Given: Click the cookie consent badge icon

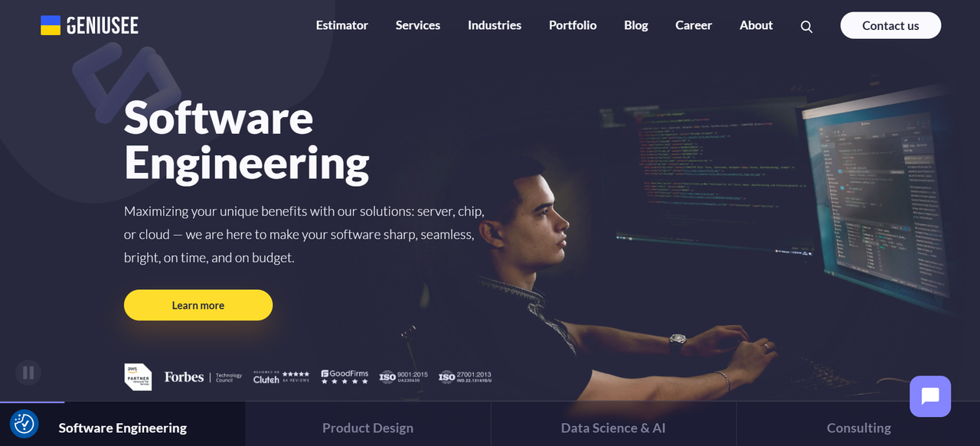Looking at the screenshot, I should click(x=24, y=423).
